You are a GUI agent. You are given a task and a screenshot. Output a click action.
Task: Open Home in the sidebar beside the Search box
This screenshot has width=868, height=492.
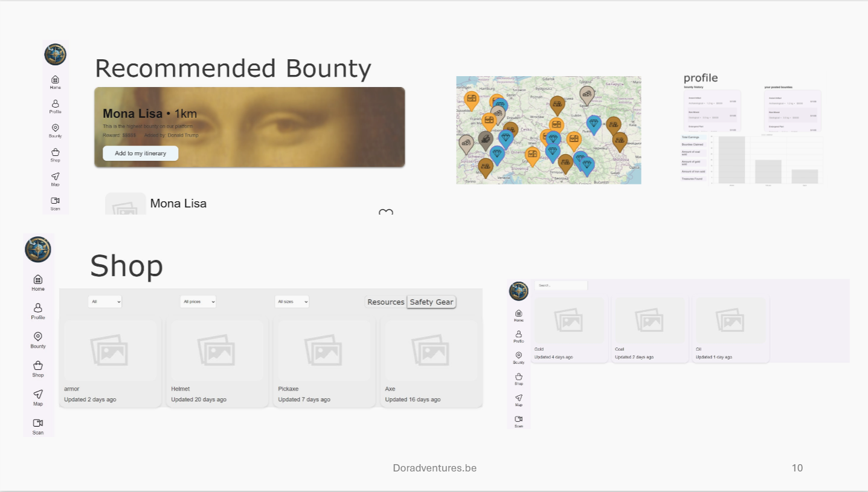pos(519,316)
